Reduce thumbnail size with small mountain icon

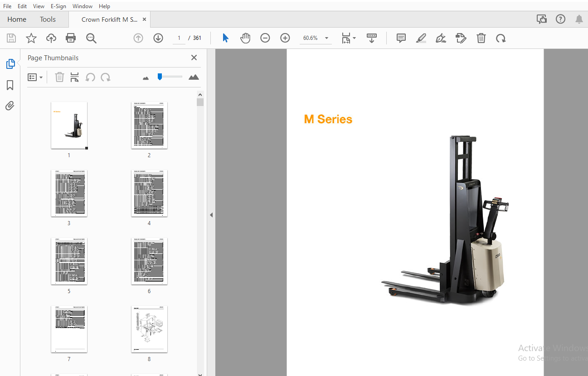146,78
